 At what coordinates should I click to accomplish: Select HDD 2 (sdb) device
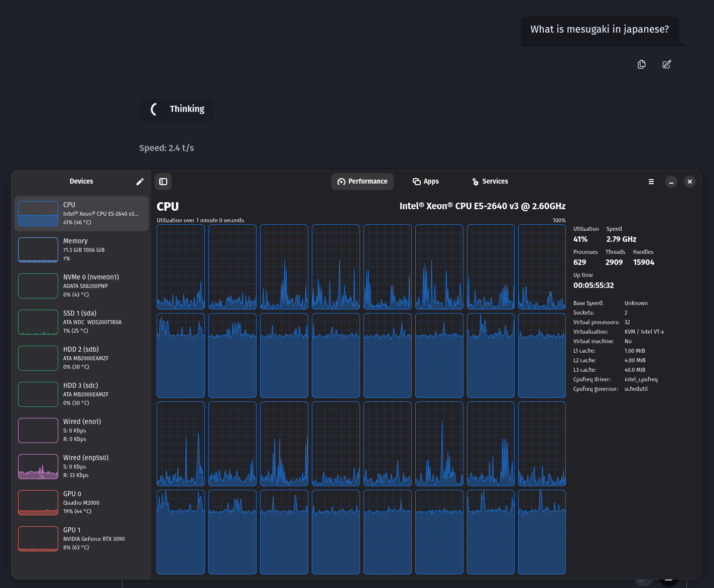[x=81, y=358]
